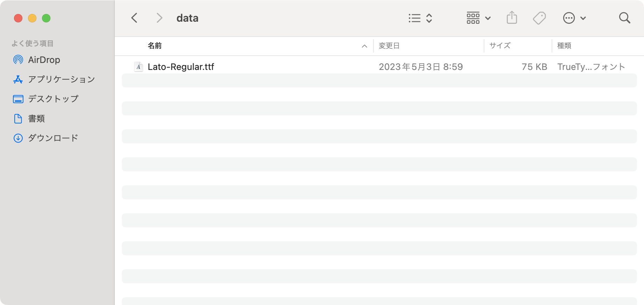Click the data folder title
This screenshot has width=644, height=305.
tap(187, 18)
